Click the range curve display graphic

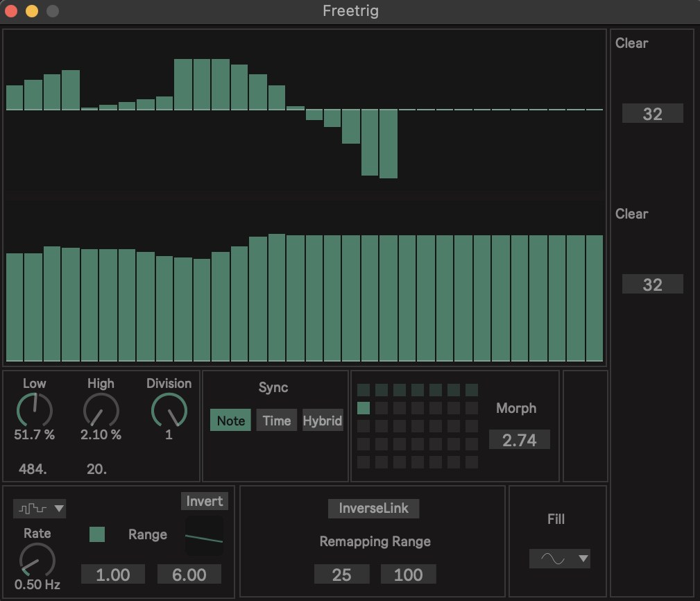(204, 535)
